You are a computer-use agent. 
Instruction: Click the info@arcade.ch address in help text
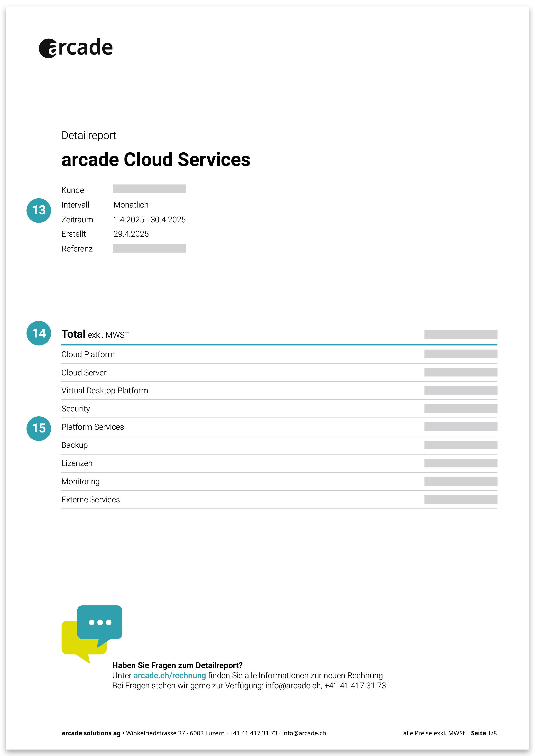tap(293, 686)
